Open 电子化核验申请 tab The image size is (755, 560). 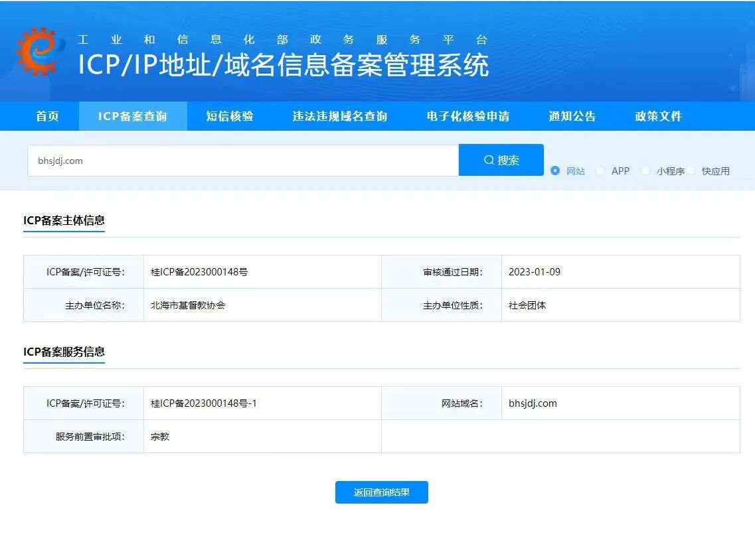click(468, 116)
